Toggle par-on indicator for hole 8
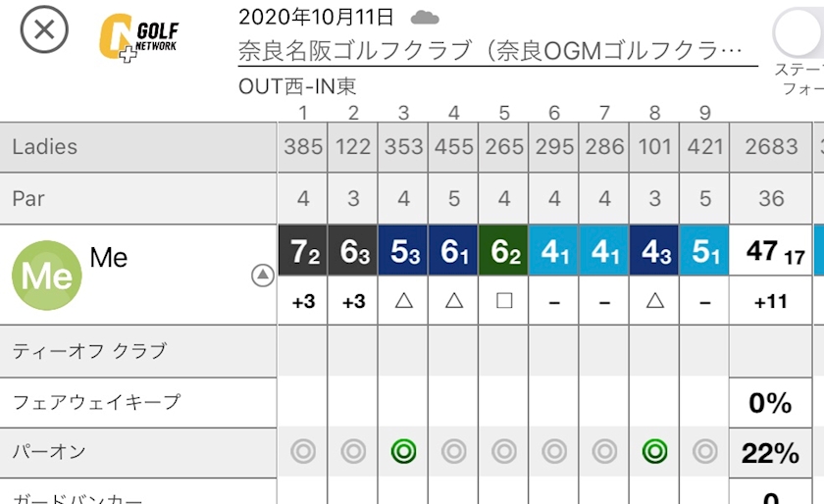 click(655, 451)
